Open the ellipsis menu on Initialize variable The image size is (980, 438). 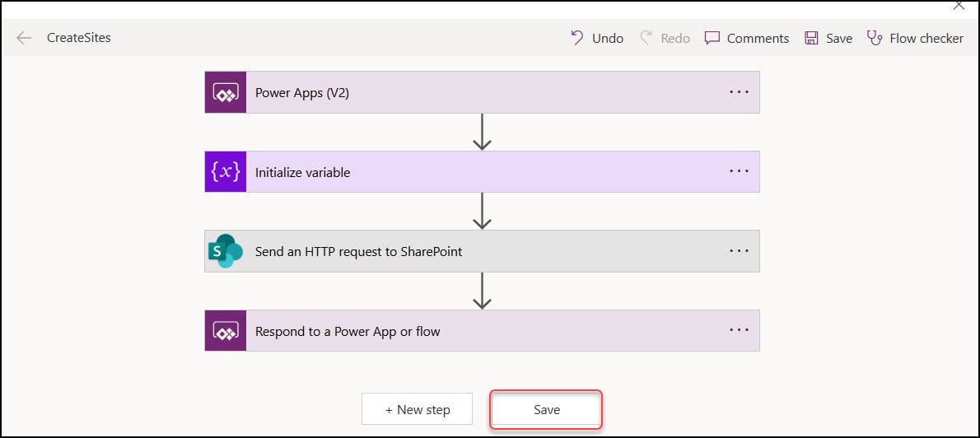pos(739,171)
